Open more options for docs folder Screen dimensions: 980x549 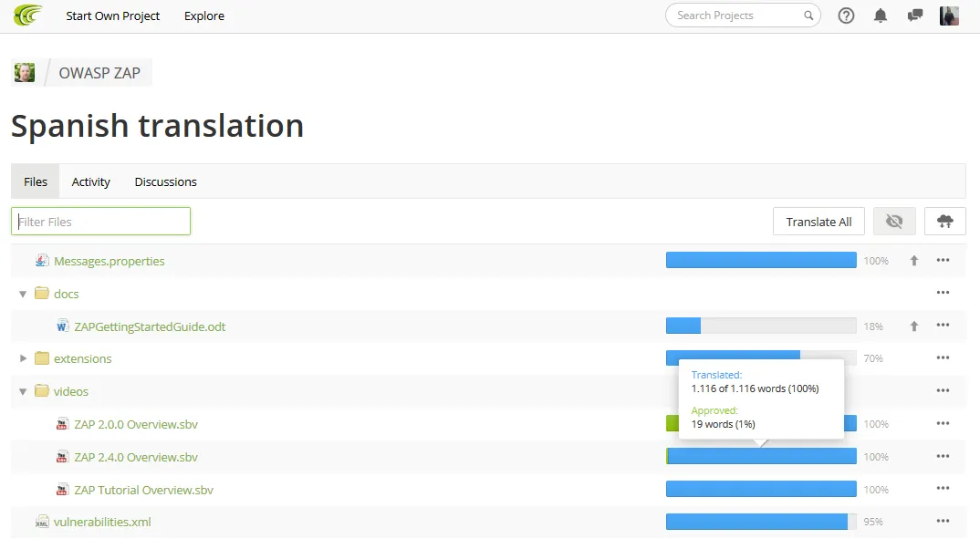point(943,293)
